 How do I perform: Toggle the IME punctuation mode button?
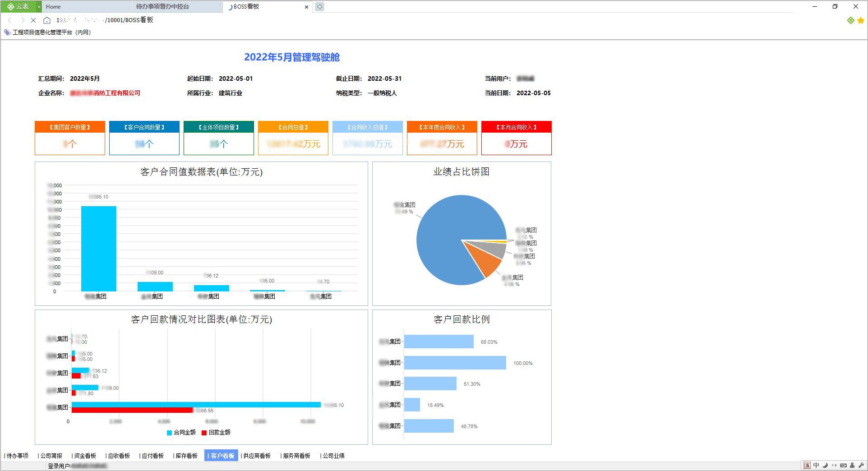pyautogui.click(x=834, y=465)
